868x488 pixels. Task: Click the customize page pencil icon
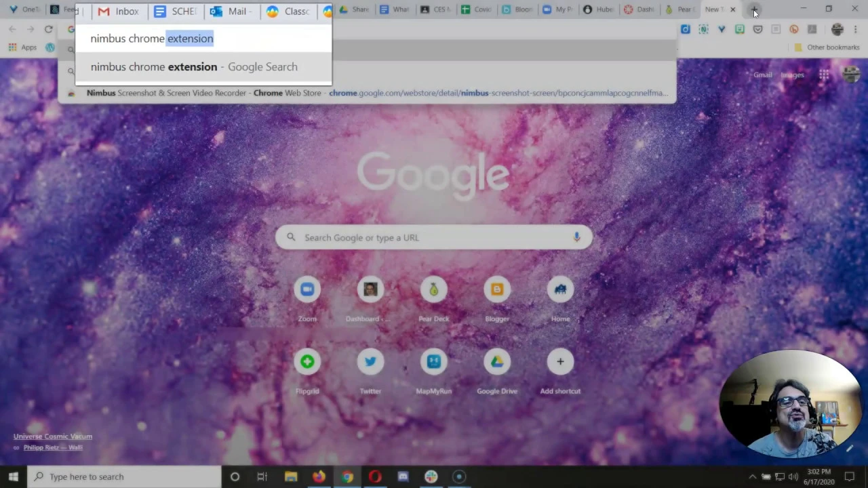coord(850,448)
